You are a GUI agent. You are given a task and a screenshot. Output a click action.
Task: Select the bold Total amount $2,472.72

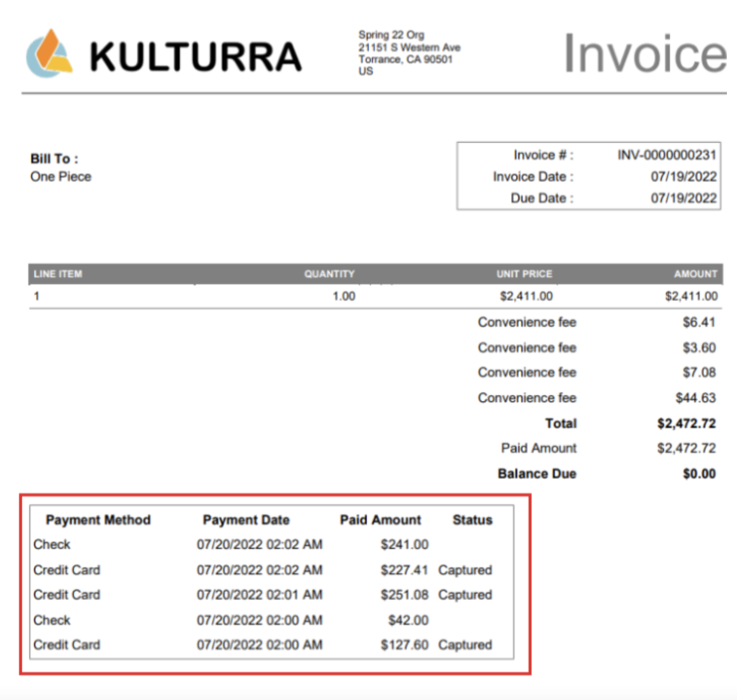(x=687, y=424)
